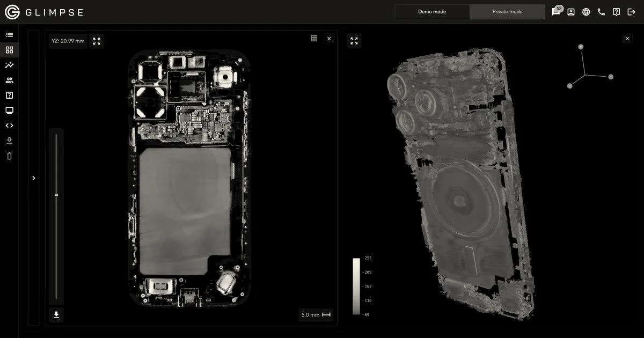Image resolution: width=644 pixels, height=338 pixels.
Task: Click the 255 value on the intensity scale
Action: tap(368, 258)
